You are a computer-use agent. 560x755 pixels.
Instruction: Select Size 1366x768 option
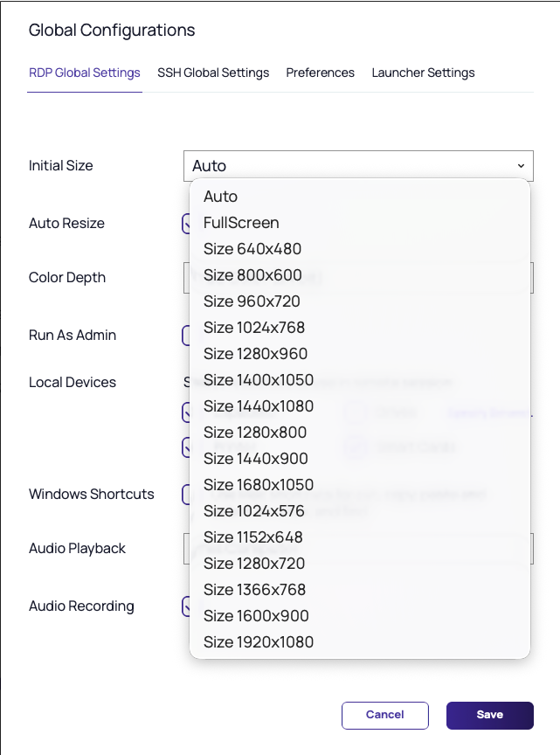click(254, 590)
